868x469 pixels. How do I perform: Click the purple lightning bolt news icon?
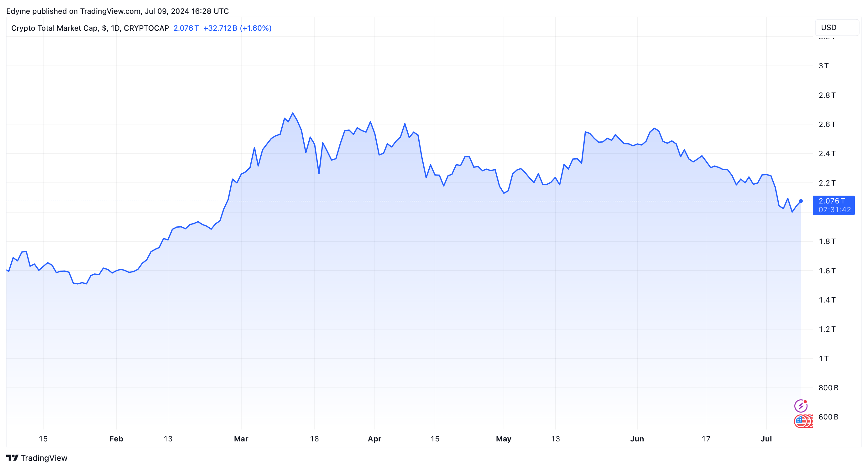click(801, 406)
